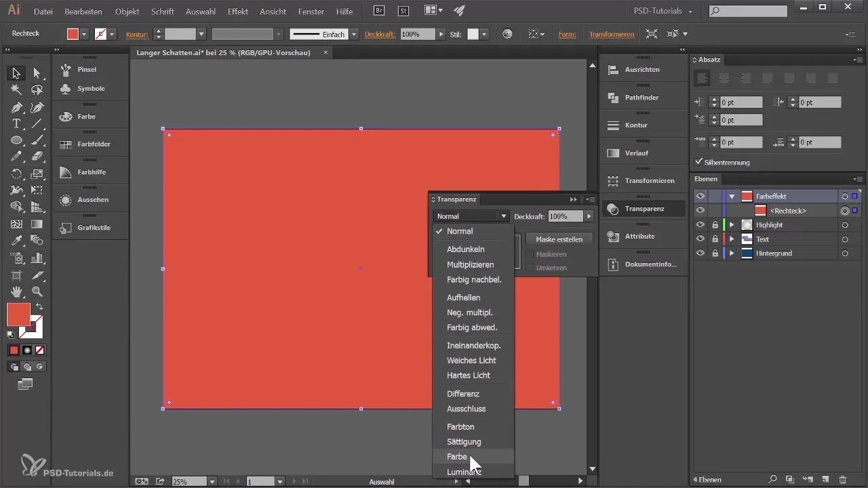Select the Rotate tool
868x488 pixels.
click(16, 174)
